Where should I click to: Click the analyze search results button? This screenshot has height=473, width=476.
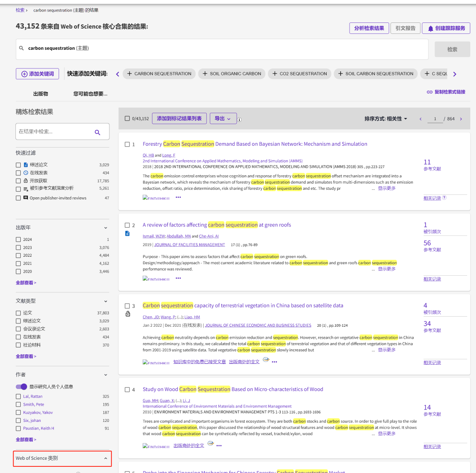(369, 28)
